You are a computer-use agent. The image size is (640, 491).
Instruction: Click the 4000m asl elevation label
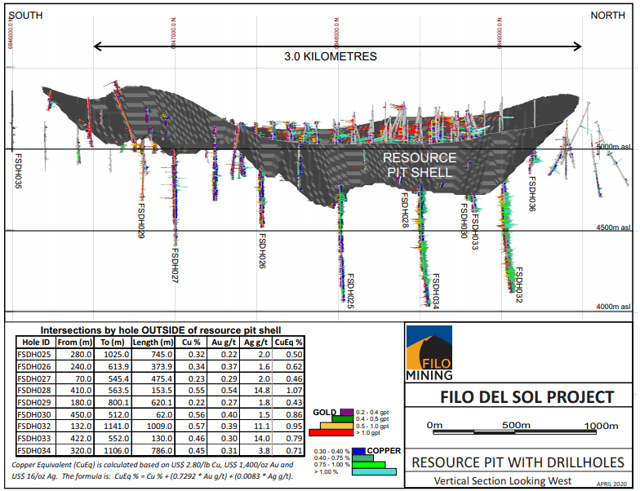tap(611, 306)
